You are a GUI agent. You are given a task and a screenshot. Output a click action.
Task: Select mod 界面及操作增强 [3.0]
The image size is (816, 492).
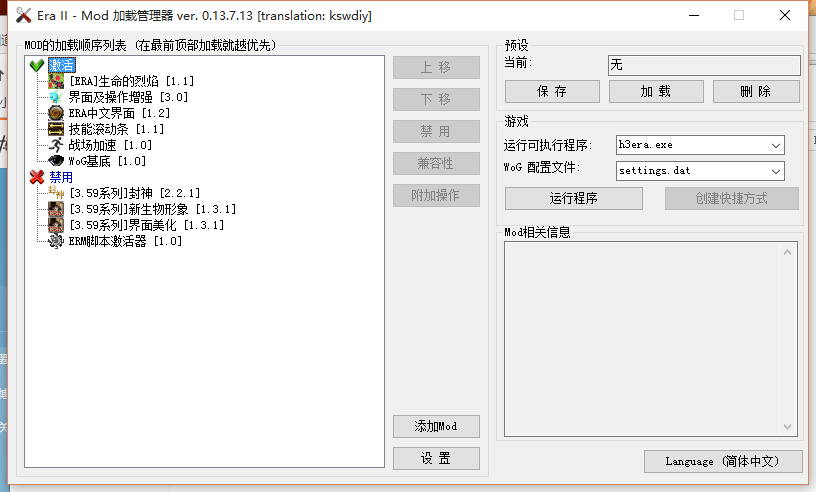click(x=129, y=97)
